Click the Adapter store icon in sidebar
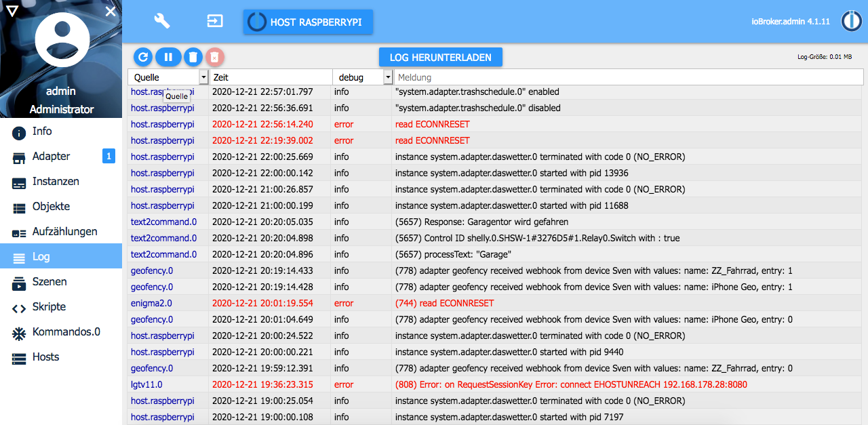Image resolution: width=868 pixels, height=425 pixels. [x=20, y=158]
